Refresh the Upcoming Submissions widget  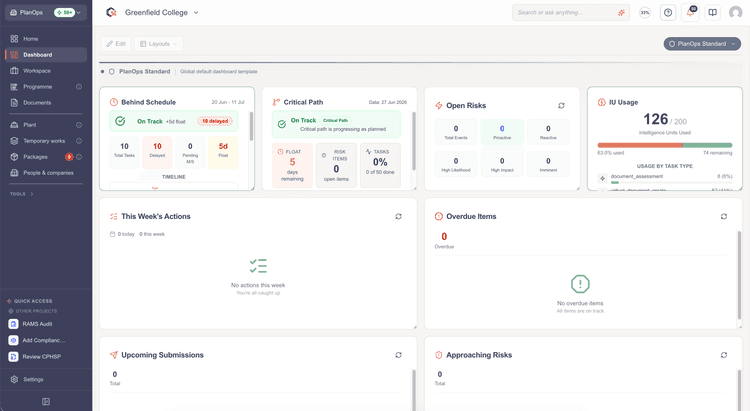click(x=398, y=355)
